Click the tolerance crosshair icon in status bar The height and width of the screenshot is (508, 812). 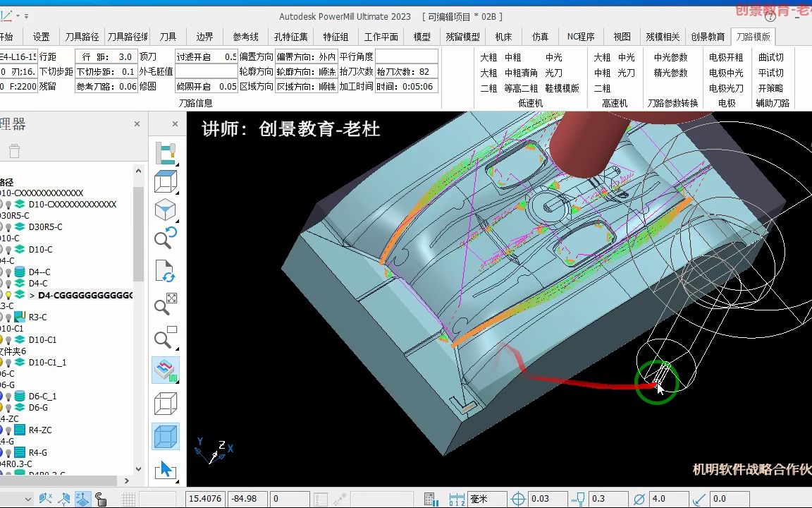[518, 499]
